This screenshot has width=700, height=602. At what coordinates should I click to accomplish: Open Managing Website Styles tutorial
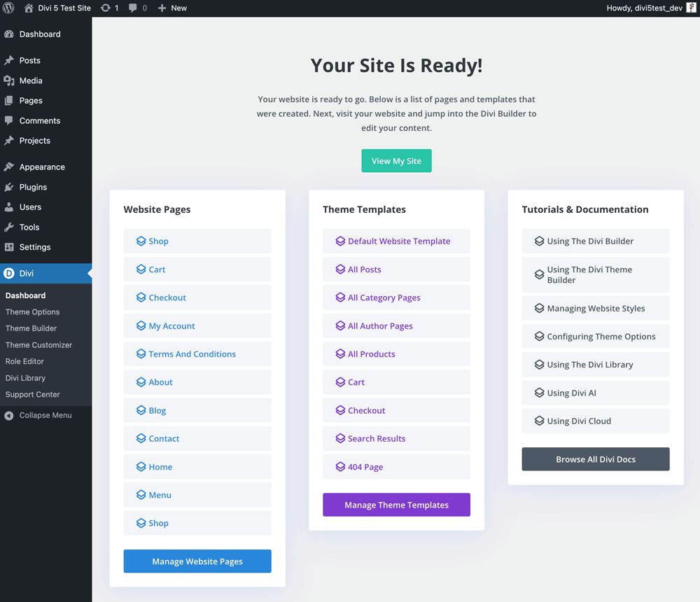click(596, 308)
